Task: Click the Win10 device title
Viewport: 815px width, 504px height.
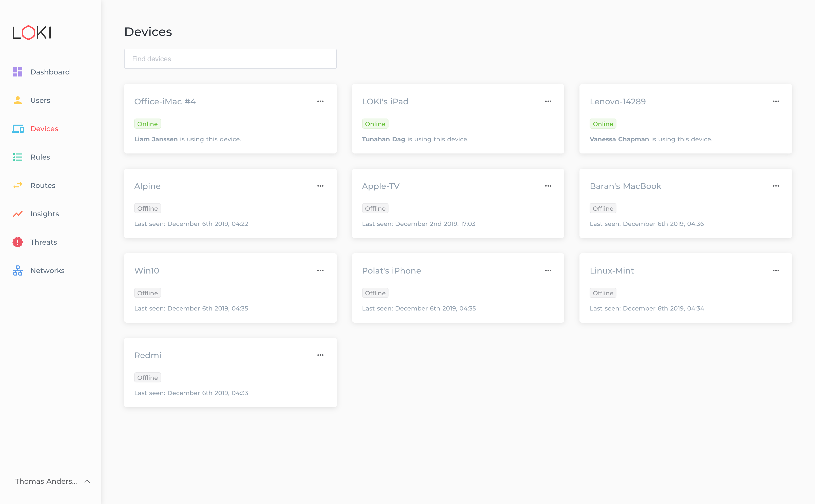Action: [147, 271]
